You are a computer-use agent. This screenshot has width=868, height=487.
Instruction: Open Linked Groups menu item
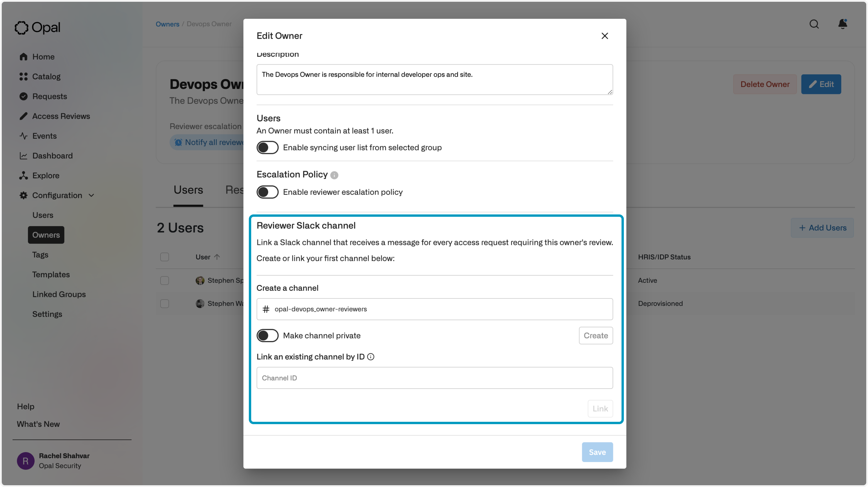[x=59, y=294]
